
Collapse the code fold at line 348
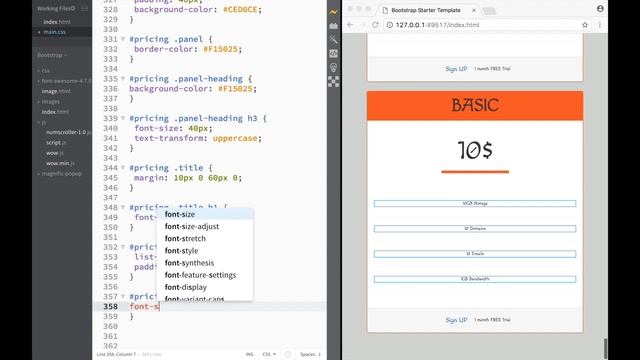pyautogui.click(x=123, y=207)
